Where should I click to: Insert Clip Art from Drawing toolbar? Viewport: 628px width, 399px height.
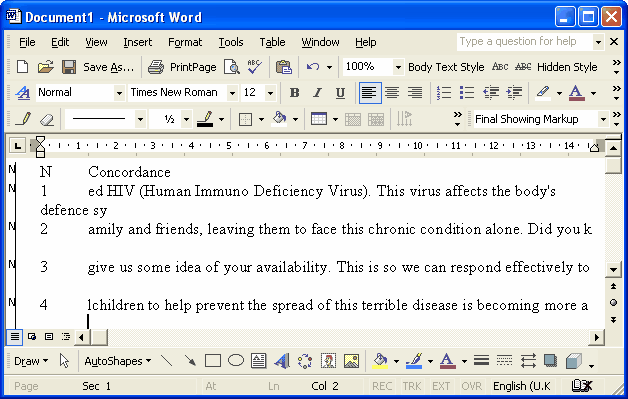328,361
